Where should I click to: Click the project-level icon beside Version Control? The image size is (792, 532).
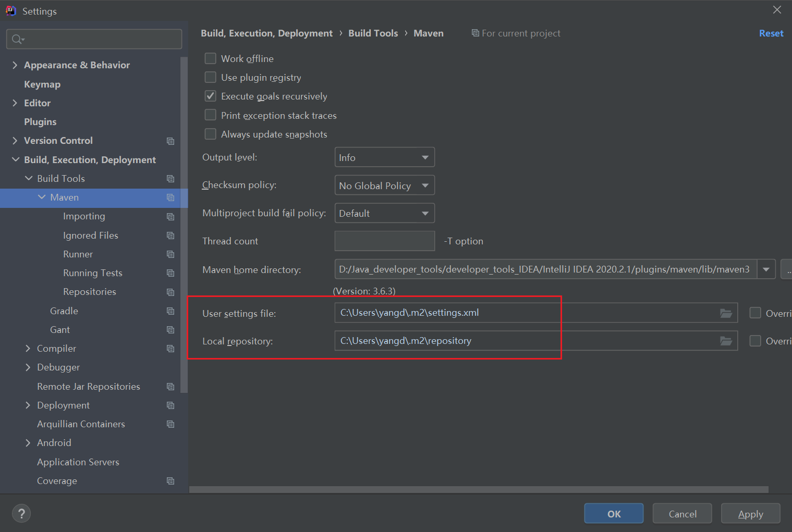(170, 141)
